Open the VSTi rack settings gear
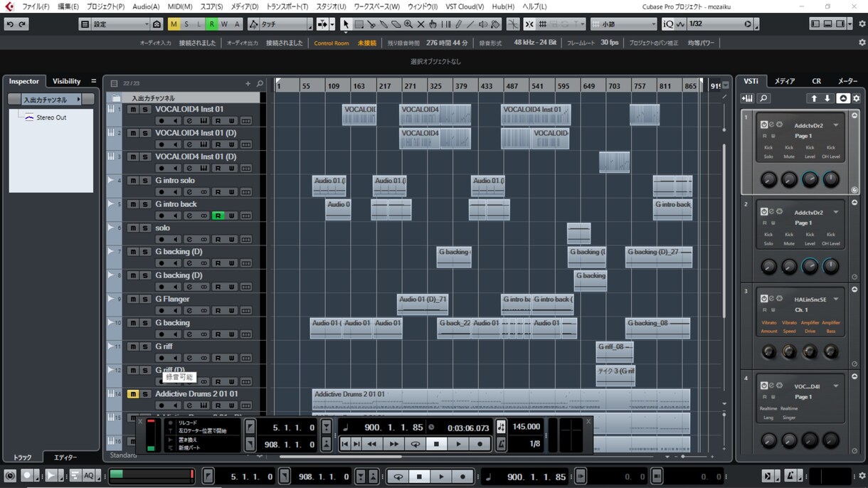Image resolution: width=868 pixels, height=488 pixels. 857,98
